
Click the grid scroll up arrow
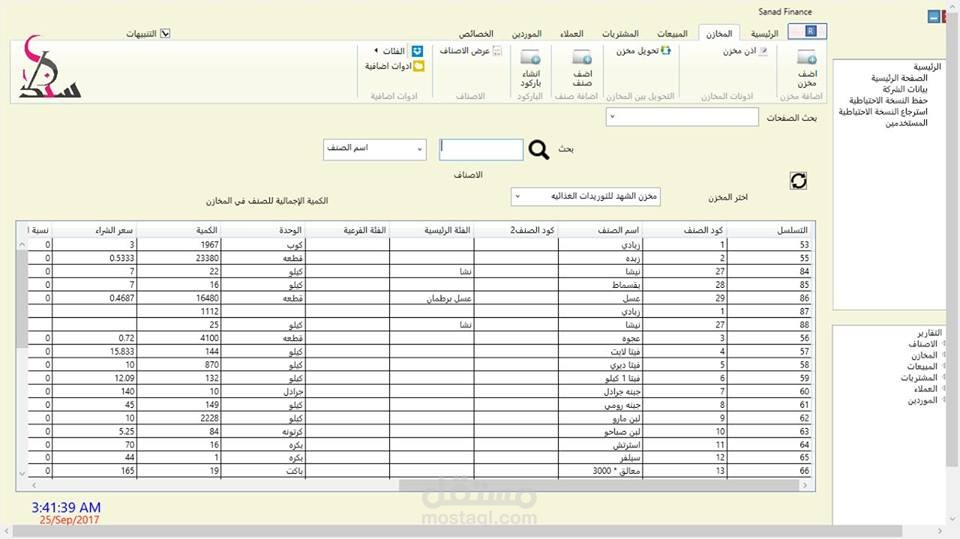pos(21,244)
